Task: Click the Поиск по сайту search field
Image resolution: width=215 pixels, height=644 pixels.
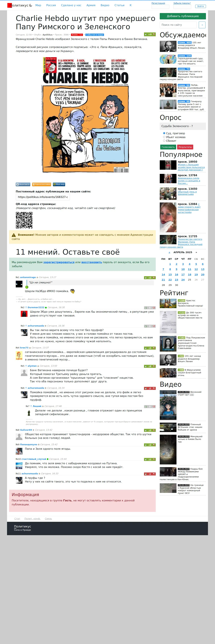Action: [178, 25]
